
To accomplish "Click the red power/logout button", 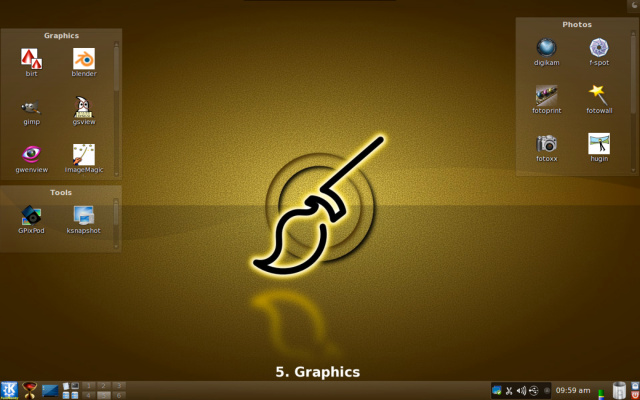I will point(635,395).
